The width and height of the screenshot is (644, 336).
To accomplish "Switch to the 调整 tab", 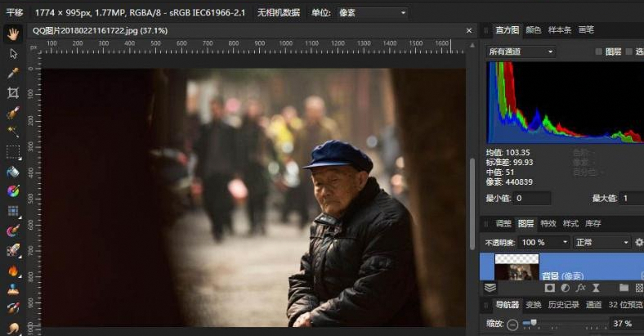I will point(503,223).
